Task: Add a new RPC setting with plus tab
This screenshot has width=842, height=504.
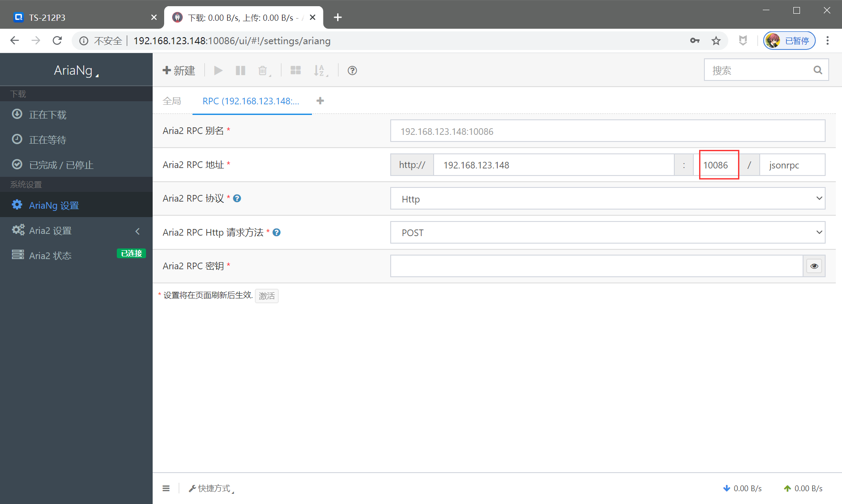Action: [320, 101]
